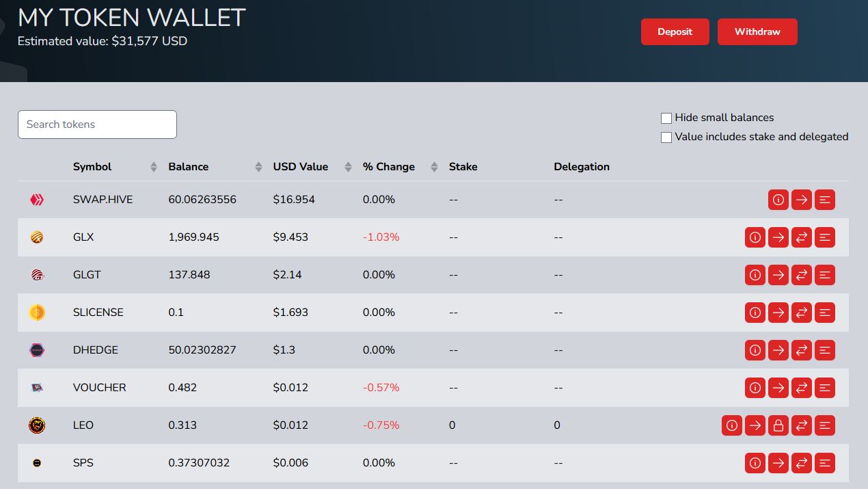This screenshot has height=489, width=868.
Task: Open info for GLGT token
Action: coord(755,275)
